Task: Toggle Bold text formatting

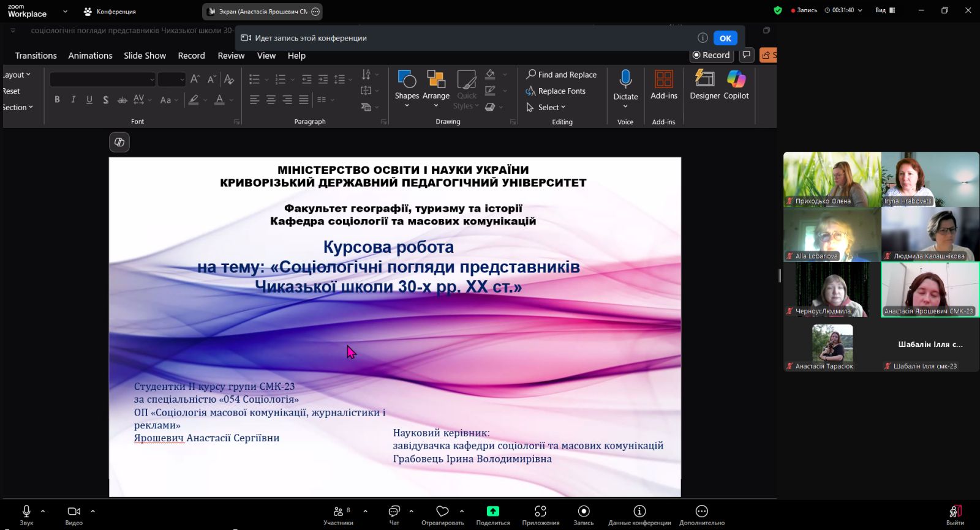Action: (57, 100)
